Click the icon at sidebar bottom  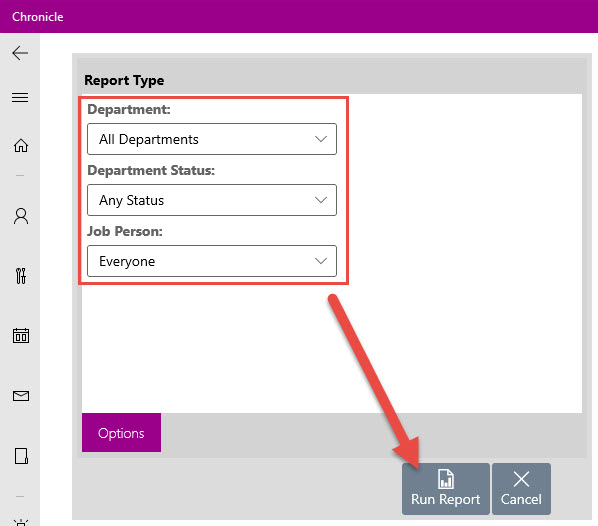tap(21, 522)
